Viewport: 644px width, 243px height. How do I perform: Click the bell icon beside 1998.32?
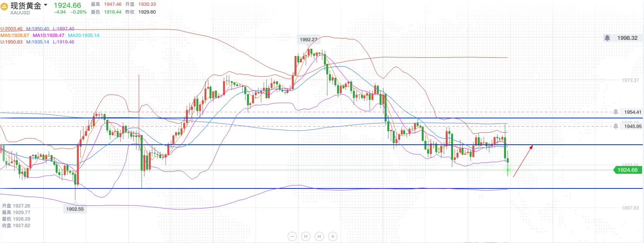click(x=607, y=38)
